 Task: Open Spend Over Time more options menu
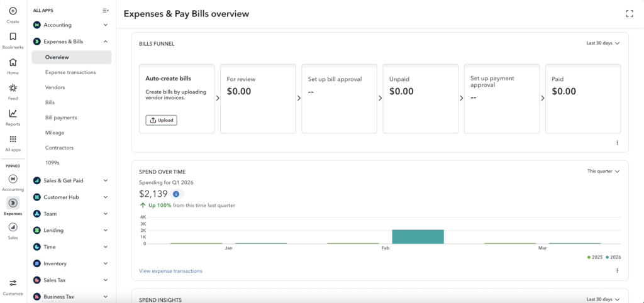617,270
